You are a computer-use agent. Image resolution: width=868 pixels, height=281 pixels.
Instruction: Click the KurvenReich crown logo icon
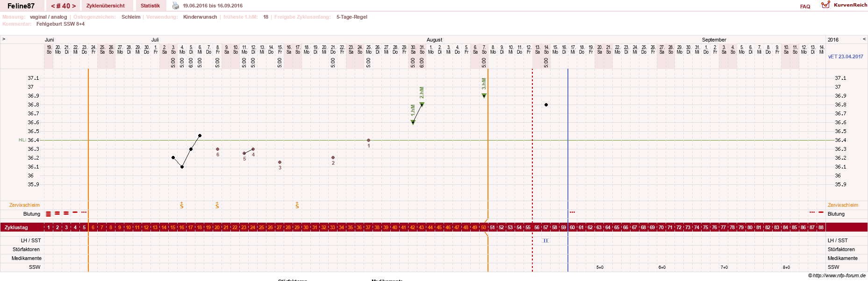point(826,5)
